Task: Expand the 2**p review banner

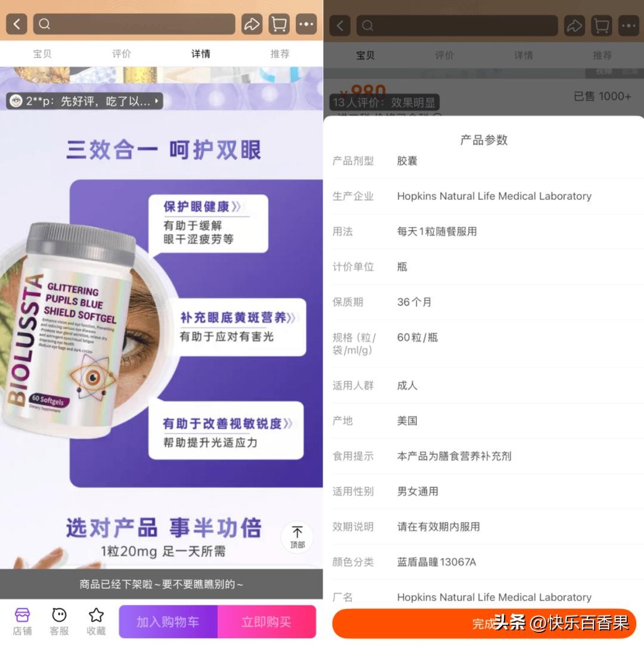Action: [84, 101]
